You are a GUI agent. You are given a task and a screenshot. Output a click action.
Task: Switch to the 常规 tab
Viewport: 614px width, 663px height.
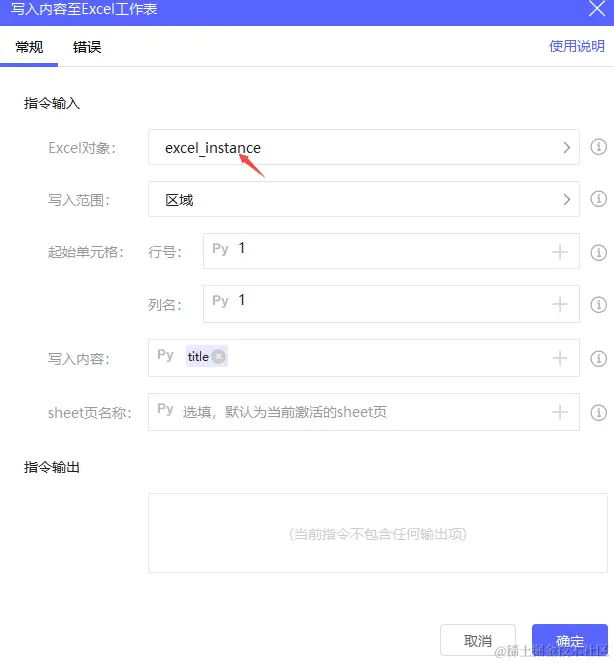(29, 47)
